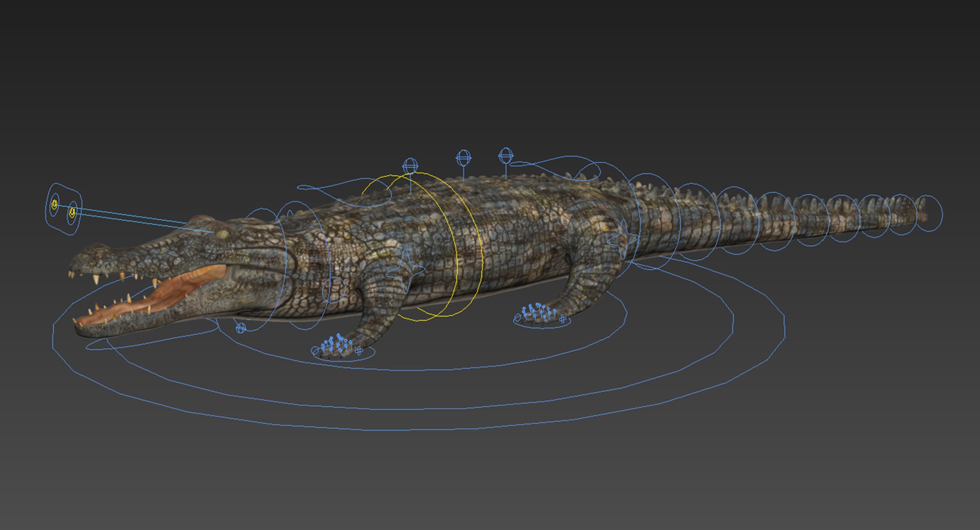980x530 pixels.
Task: Select the left yellow eye-aim target
Action: (54, 204)
